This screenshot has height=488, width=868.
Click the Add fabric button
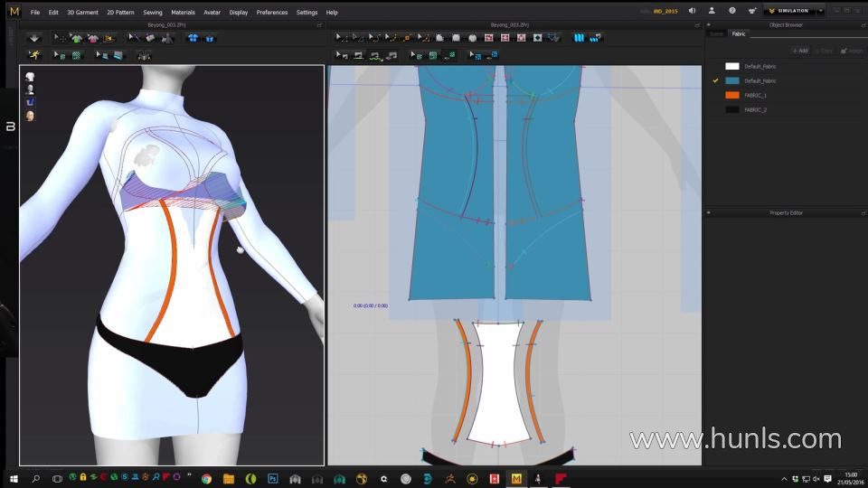pos(800,51)
